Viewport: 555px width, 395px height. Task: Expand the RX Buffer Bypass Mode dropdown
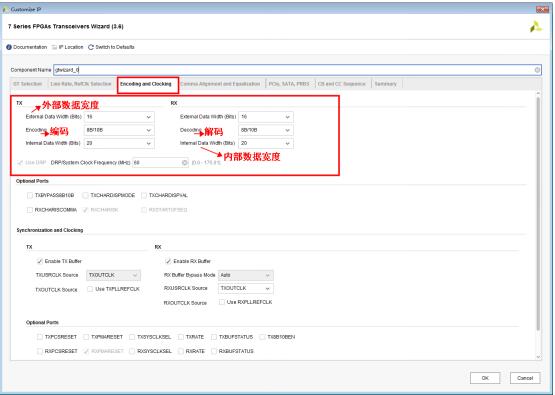[x=246, y=275]
